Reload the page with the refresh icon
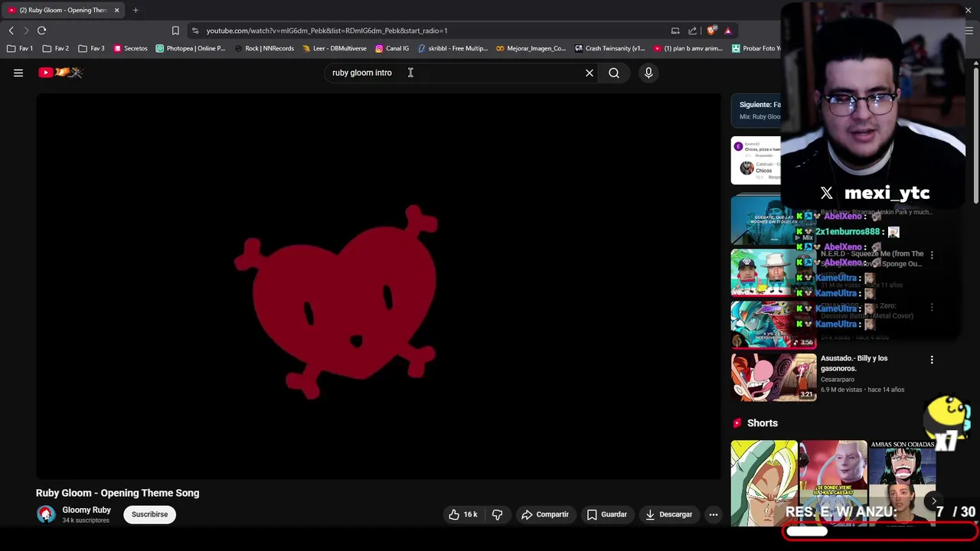 (41, 31)
